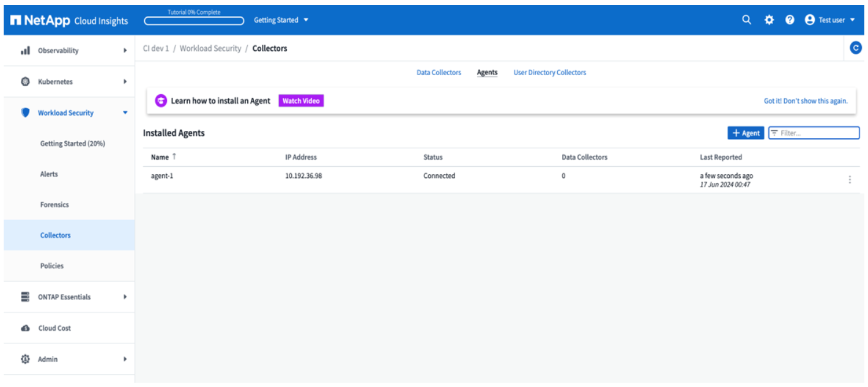This screenshot has width=868, height=387.
Task: Expand the Admin submenu arrow
Action: tap(125, 359)
